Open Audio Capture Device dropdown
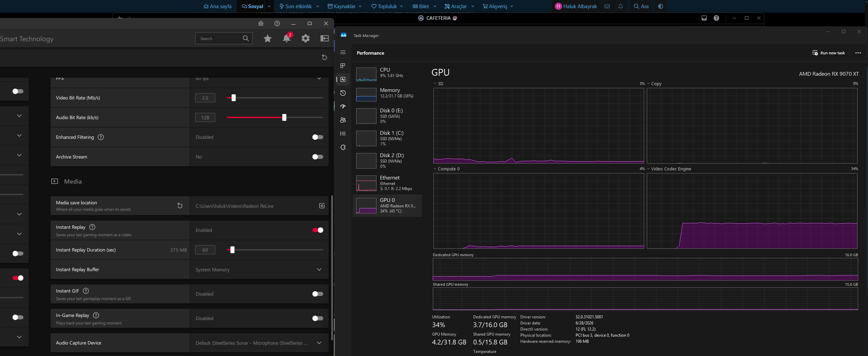This screenshot has height=356, width=868. pyautogui.click(x=259, y=343)
